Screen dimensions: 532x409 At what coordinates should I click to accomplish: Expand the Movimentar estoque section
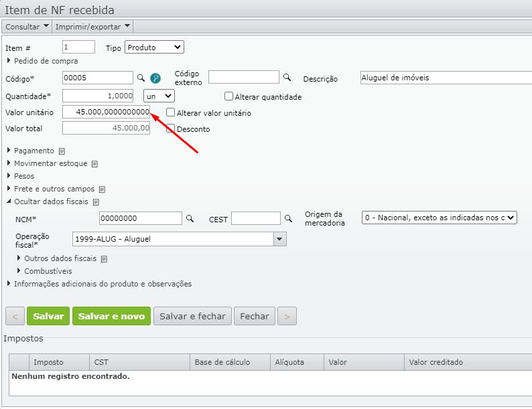click(x=47, y=163)
